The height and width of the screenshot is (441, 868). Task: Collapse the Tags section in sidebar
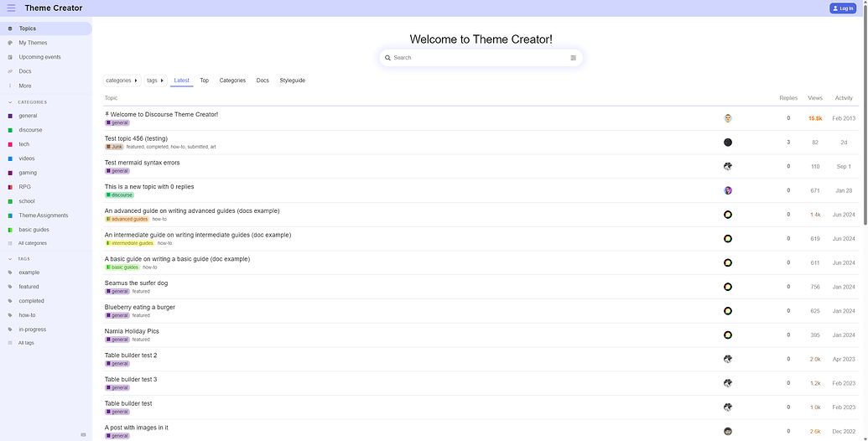click(x=10, y=259)
